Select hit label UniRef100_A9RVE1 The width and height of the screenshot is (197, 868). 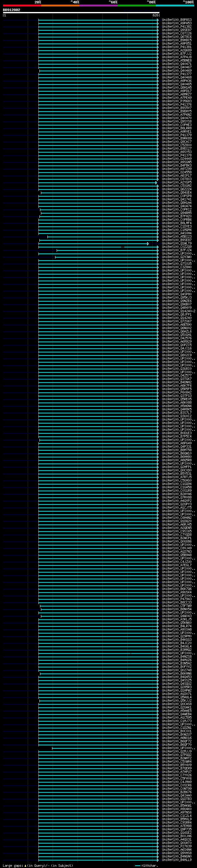pyautogui.click(x=177, y=131)
